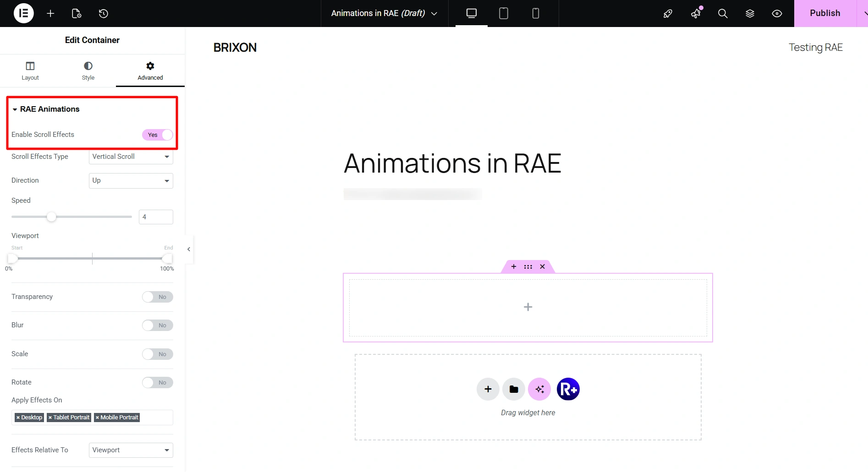Open the Testing RAE menu link
This screenshot has height=472, width=868.
click(x=816, y=48)
